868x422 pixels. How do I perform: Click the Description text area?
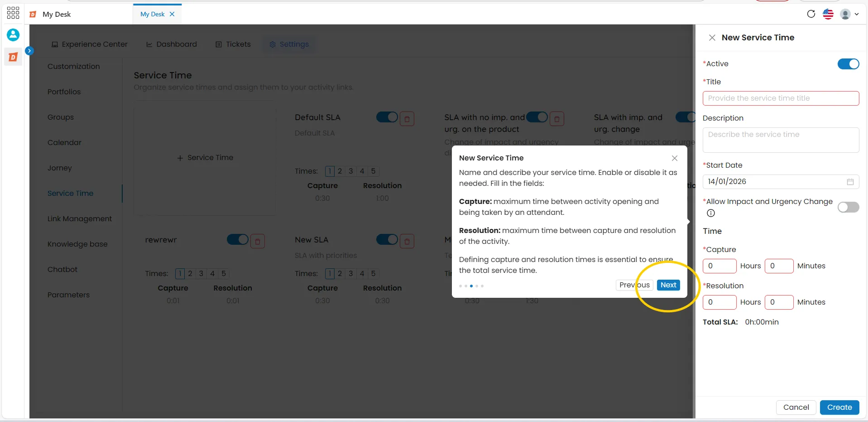pos(781,140)
